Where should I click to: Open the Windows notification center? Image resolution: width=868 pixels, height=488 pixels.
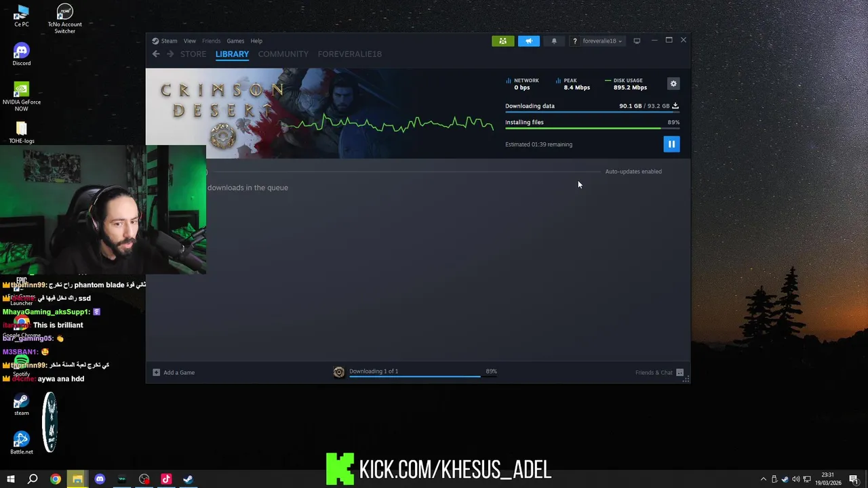[854, 479]
